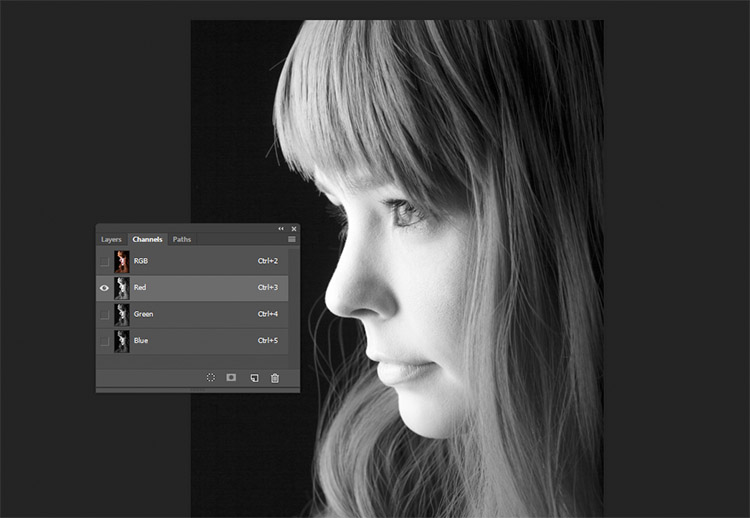
Task: Select the Green channel name
Action: (143, 314)
